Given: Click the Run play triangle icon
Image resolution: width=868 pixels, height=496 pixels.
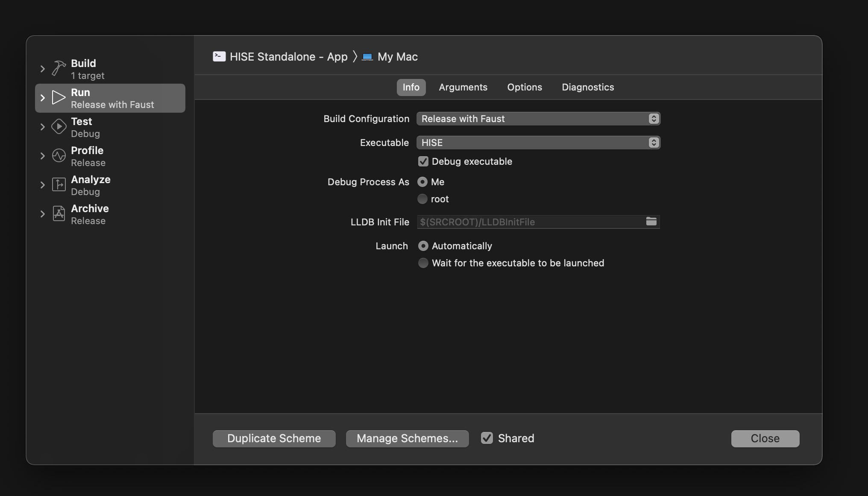Looking at the screenshot, I should 59,97.
